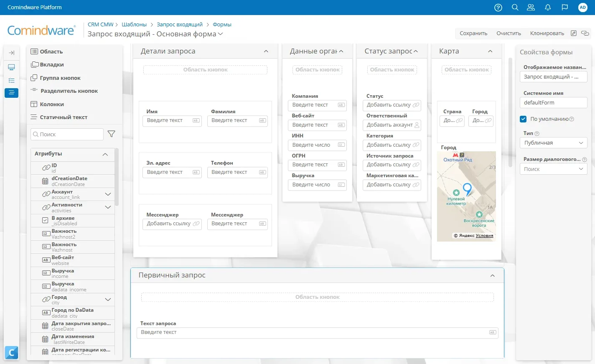Screen dimensions: 595x364
Task: Click the search magnifier in top bar
Action: [515, 8]
